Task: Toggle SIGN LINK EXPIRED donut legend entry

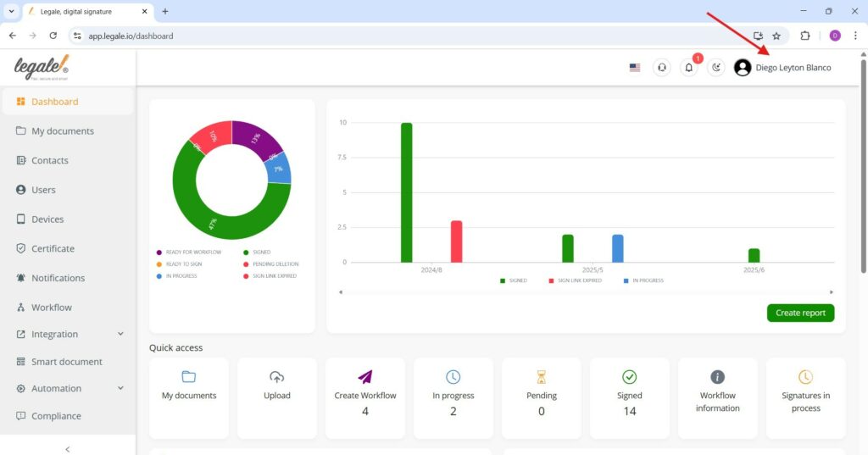Action: coord(270,275)
